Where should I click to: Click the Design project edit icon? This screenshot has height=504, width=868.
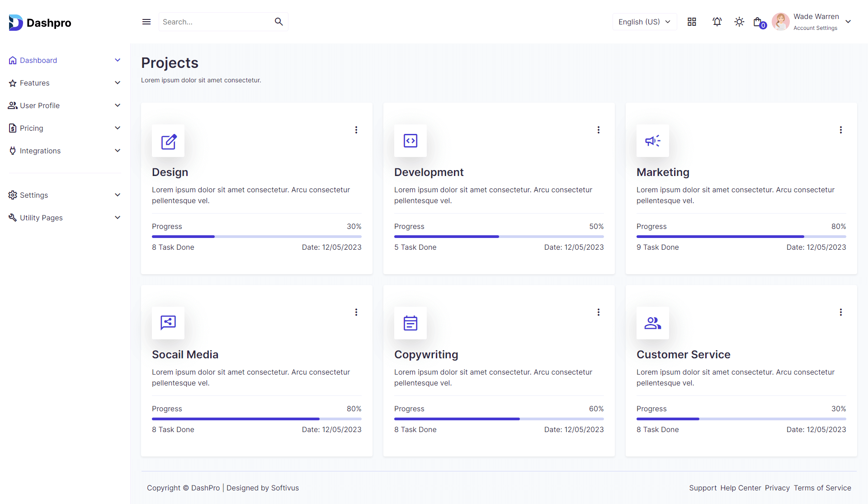tap(168, 141)
